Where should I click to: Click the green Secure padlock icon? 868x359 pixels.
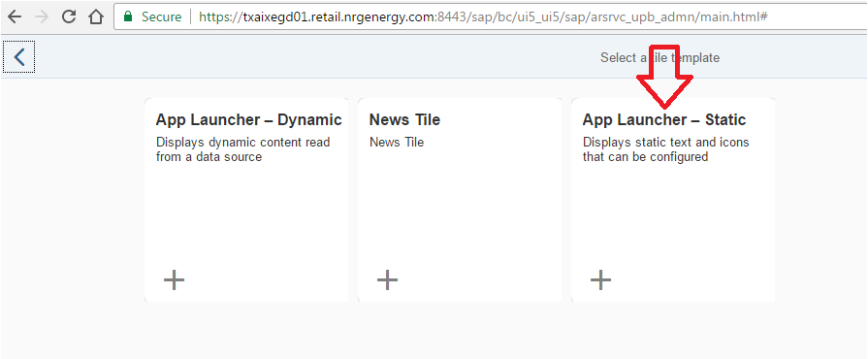(128, 16)
